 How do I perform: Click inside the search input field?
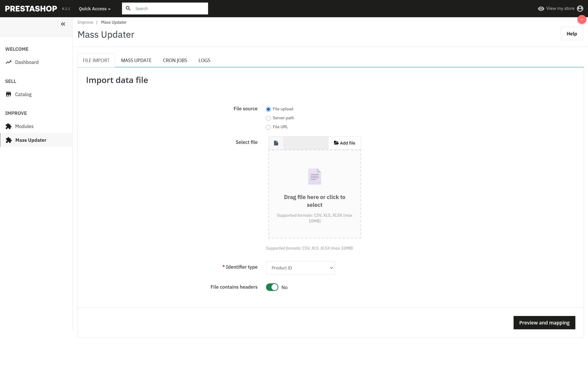pyautogui.click(x=170, y=8)
